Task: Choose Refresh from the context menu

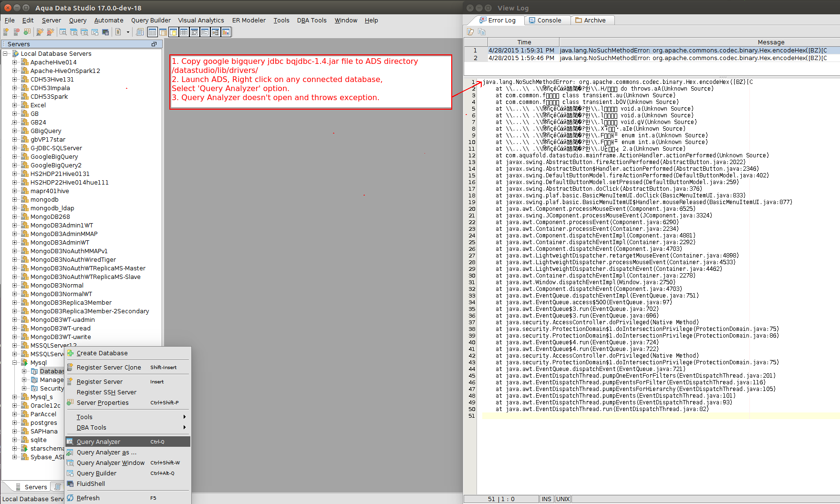Action: [x=128, y=498]
